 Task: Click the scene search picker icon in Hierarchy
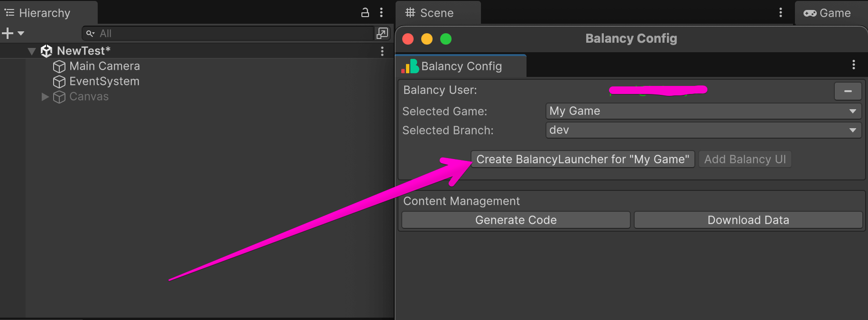click(382, 33)
